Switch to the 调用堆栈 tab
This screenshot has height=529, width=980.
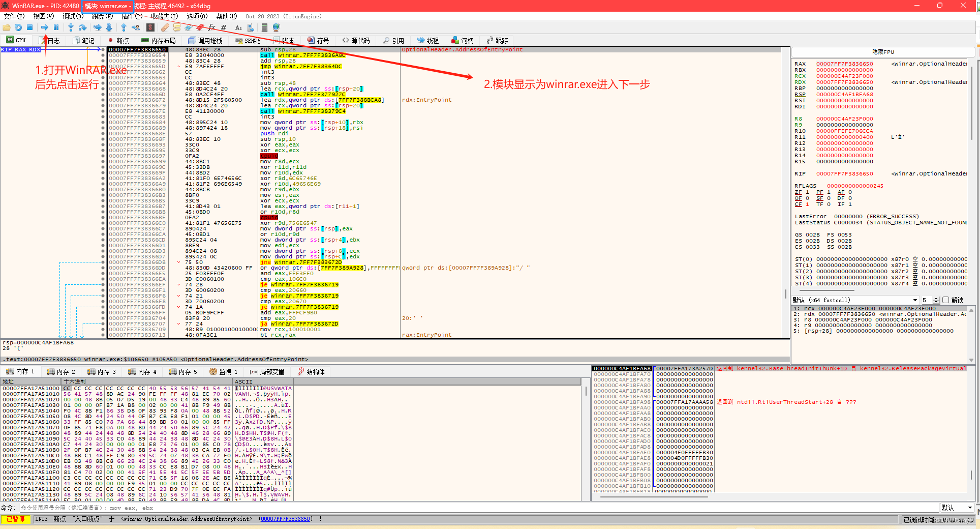(205, 41)
